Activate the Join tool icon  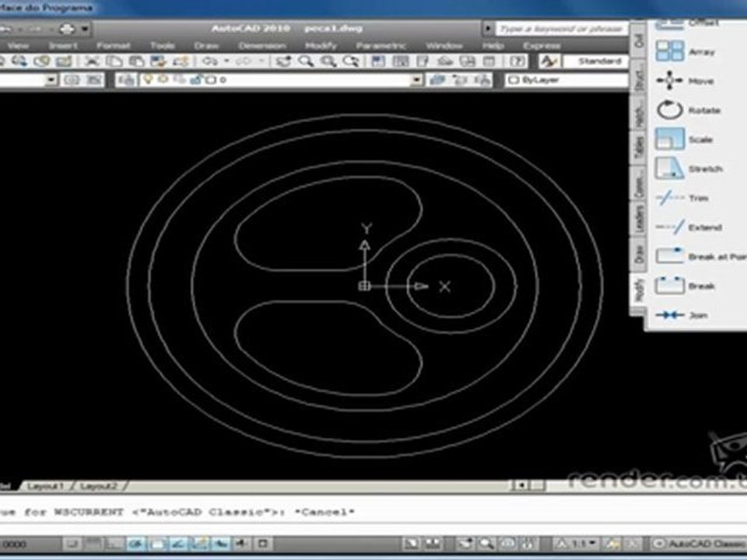click(x=669, y=315)
